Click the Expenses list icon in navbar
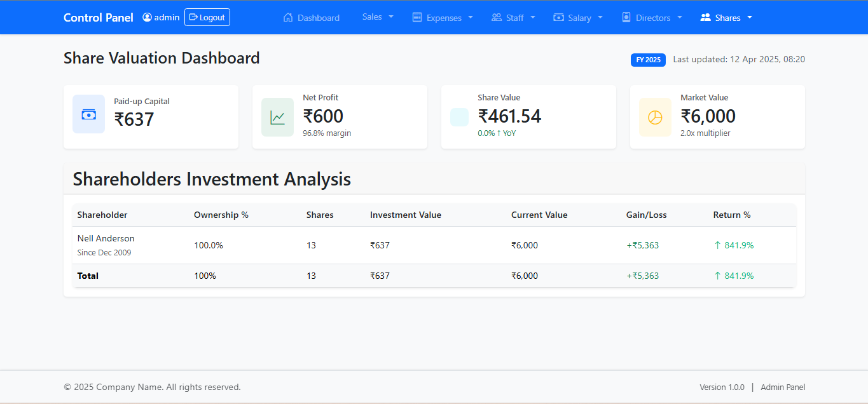This screenshot has height=404, width=868. [417, 17]
